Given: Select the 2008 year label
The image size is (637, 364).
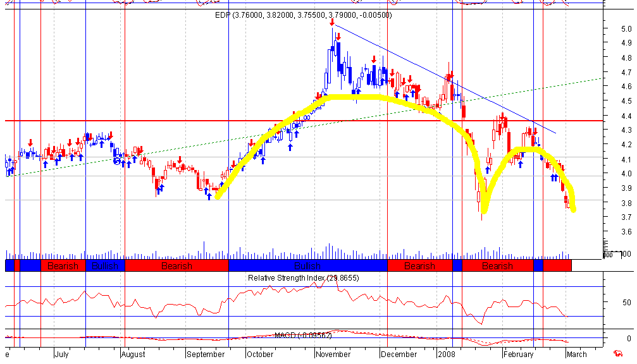Looking at the screenshot, I should [x=446, y=355].
